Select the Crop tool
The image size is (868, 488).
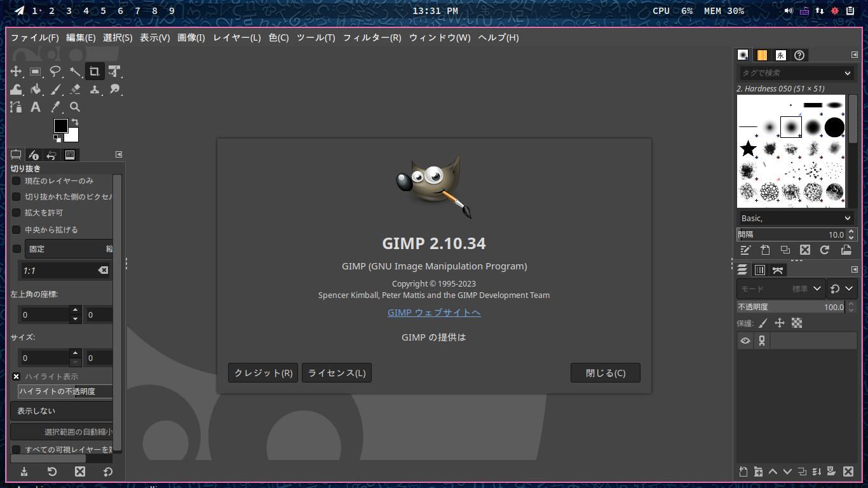click(95, 72)
